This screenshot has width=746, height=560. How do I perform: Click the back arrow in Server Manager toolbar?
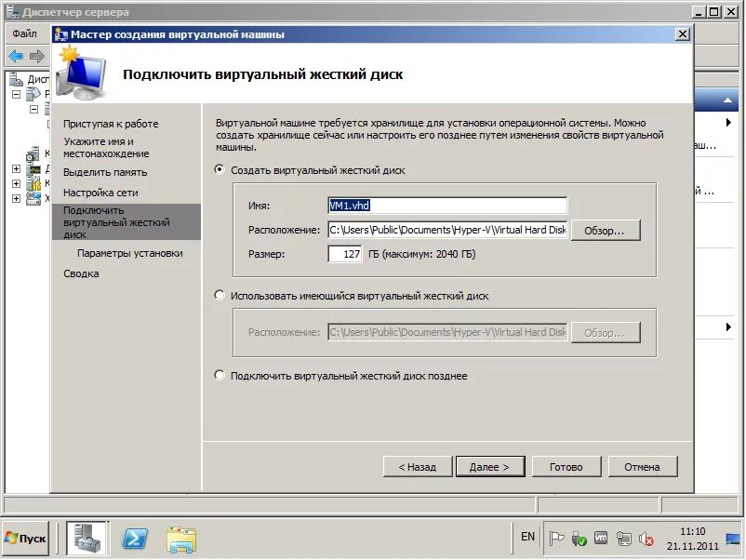(x=16, y=56)
